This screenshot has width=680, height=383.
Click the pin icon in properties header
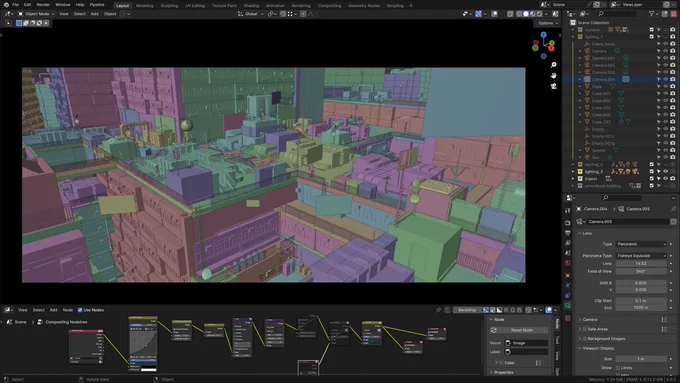click(673, 209)
